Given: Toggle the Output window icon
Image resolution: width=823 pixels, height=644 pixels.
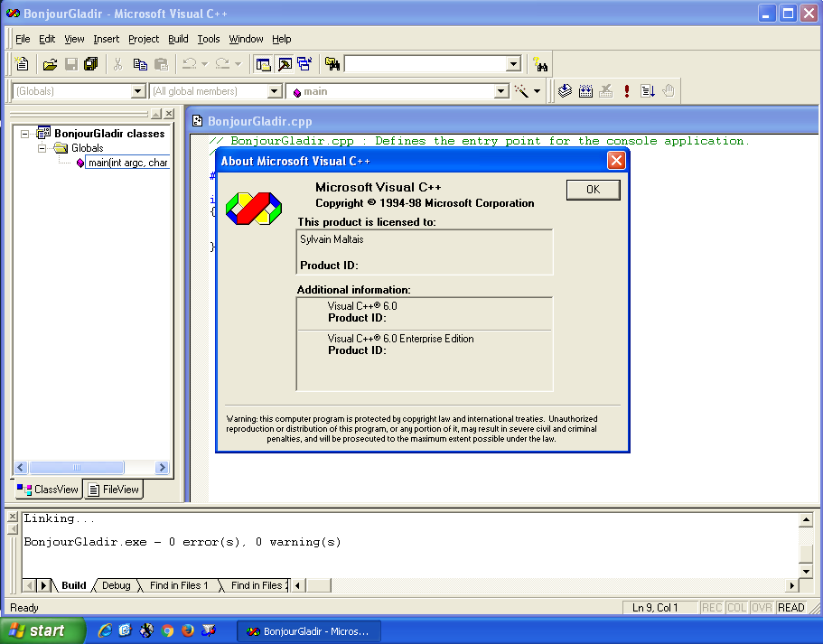Looking at the screenshot, I should (x=285, y=64).
